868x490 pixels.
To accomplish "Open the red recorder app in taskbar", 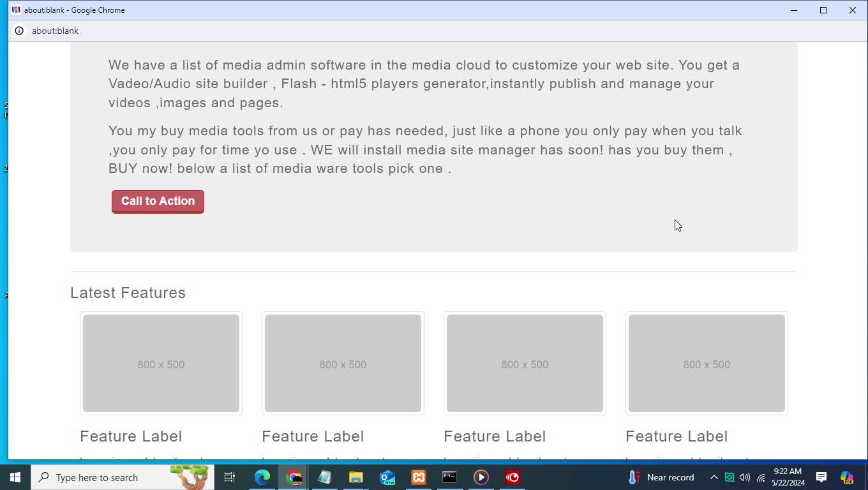I will (512, 477).
